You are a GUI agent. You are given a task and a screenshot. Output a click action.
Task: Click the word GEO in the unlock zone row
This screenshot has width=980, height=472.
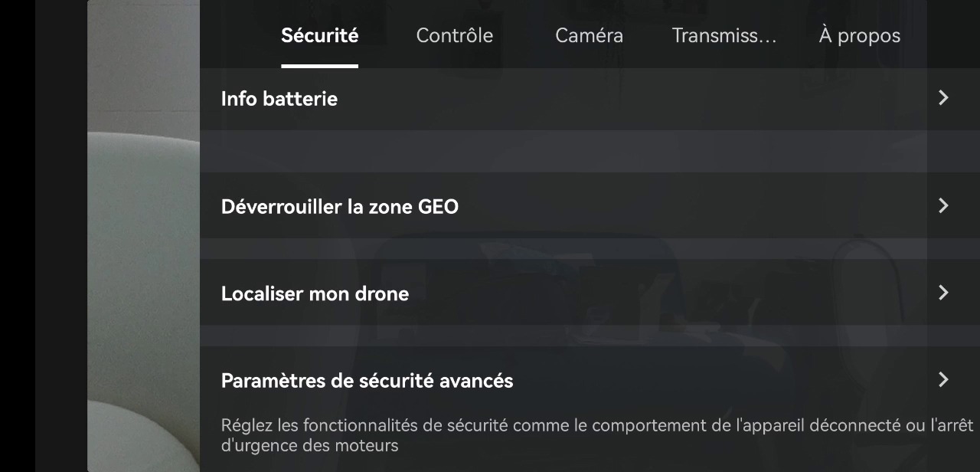[438, 207]
